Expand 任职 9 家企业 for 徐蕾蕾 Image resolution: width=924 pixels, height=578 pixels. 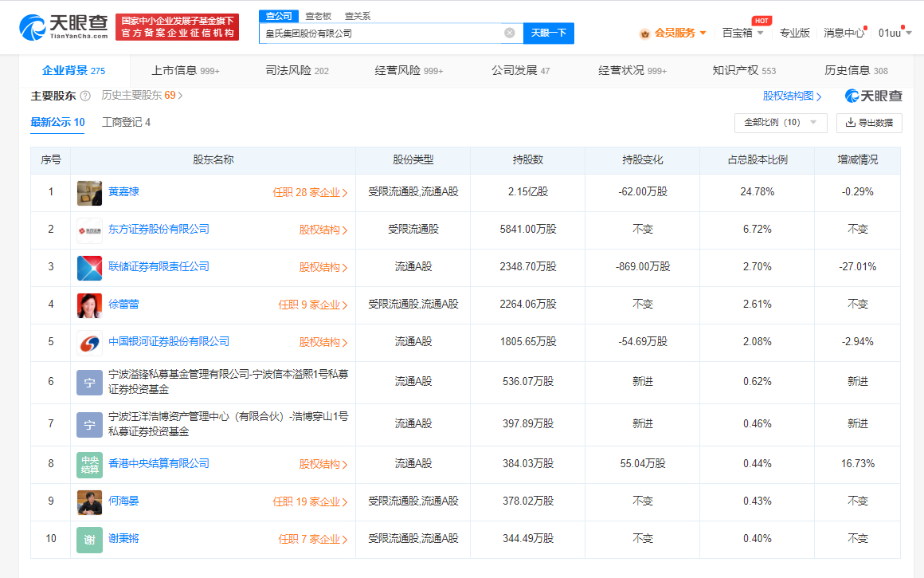pyautogui.click(x=313, y=305)
